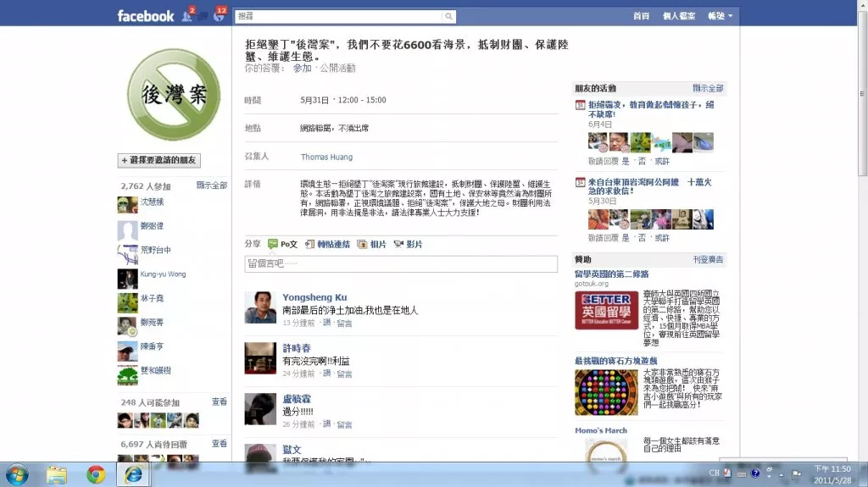Open 來自台東頂岩灣阿公 event link

tap(650, 186)
